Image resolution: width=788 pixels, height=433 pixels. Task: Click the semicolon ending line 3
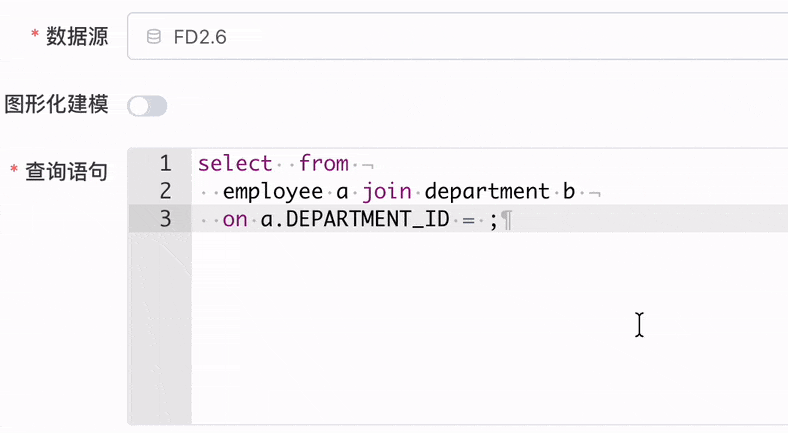(494, 221)
